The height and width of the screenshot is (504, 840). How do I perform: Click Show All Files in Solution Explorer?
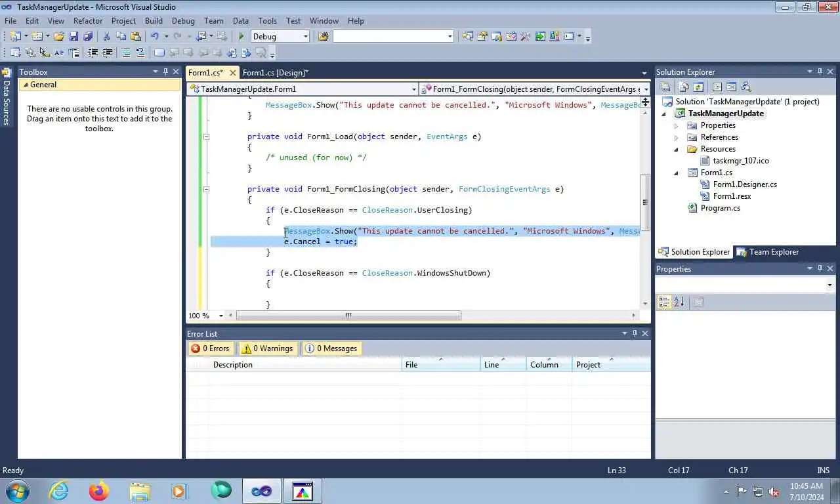pos(683,87)
